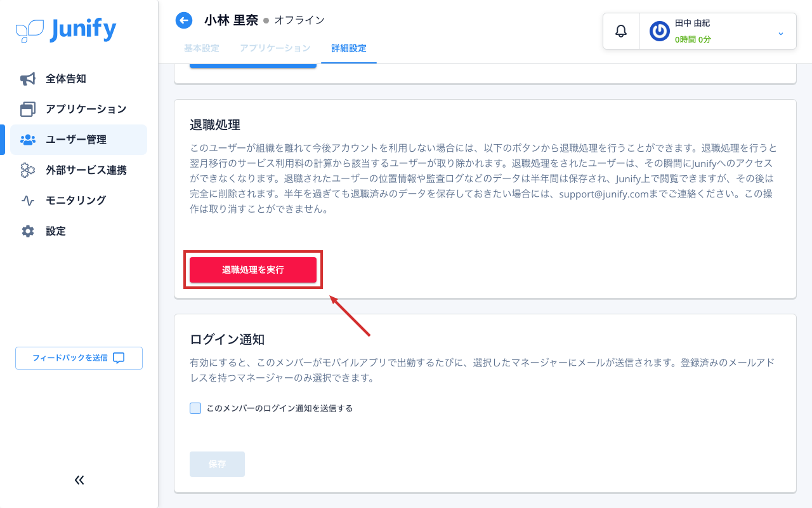Click the 田中 由紀 name in header
The height and width of the screenshot is (508, 812).
[692, 23]
